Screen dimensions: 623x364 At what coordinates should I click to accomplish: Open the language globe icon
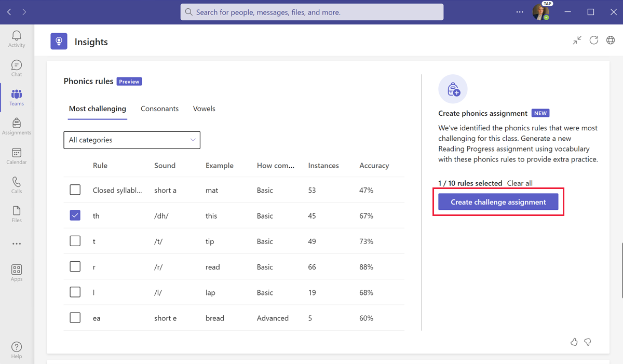coord(610,40)
